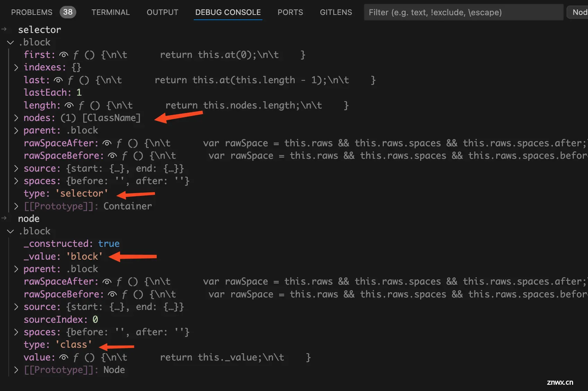Click type: 'class' property
Screen dimensions: 588x391
(x=58, y=345)
